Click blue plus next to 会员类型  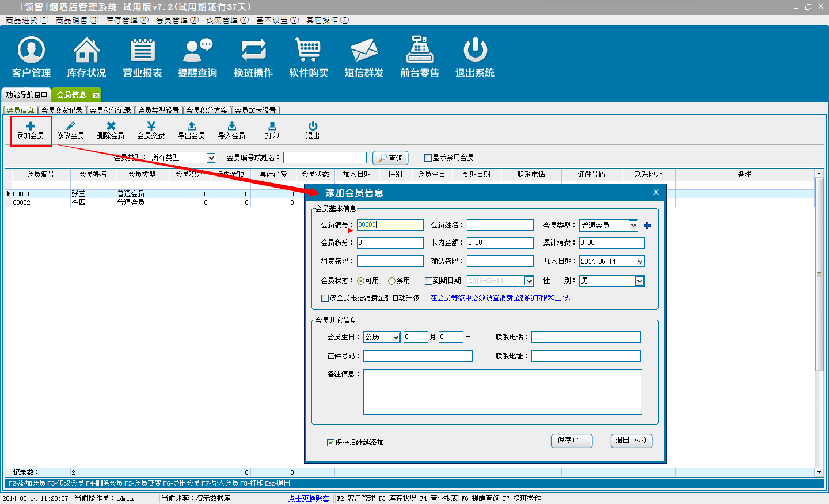pos(647,226)
